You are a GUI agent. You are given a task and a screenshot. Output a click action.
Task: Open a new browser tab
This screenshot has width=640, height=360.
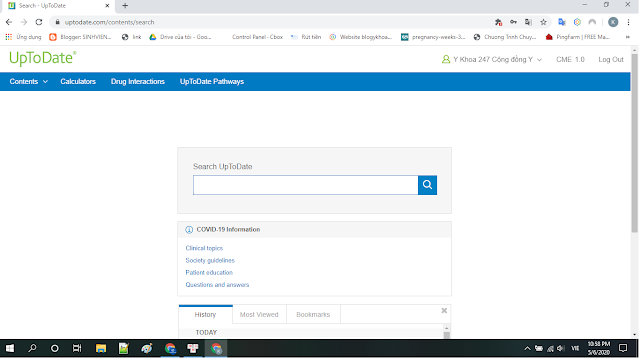125,6
